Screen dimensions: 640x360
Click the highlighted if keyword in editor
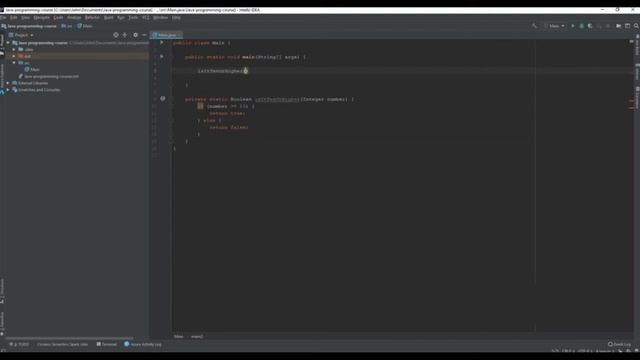pos(200,106)
